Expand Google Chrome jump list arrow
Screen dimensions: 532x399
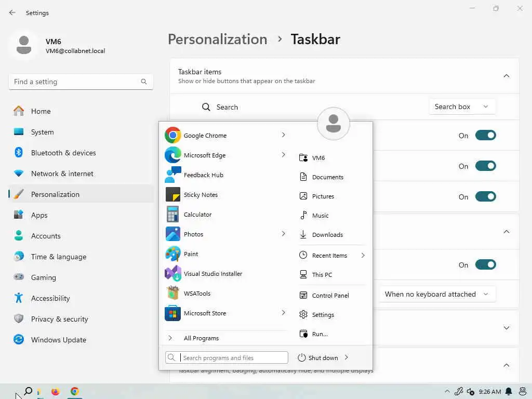coord(283,135)
